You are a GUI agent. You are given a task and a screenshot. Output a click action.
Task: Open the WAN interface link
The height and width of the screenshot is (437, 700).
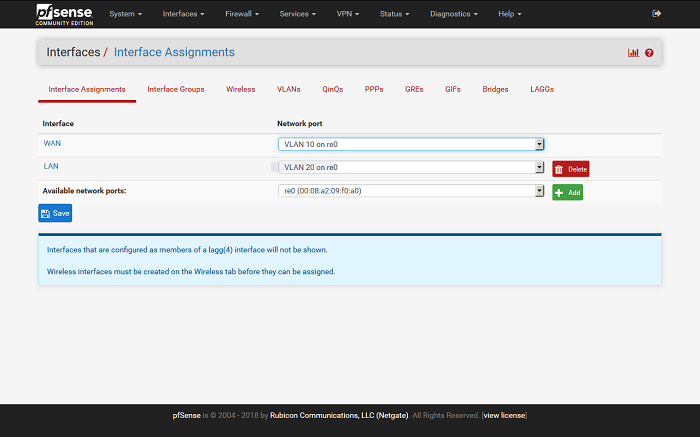(51, 144)
